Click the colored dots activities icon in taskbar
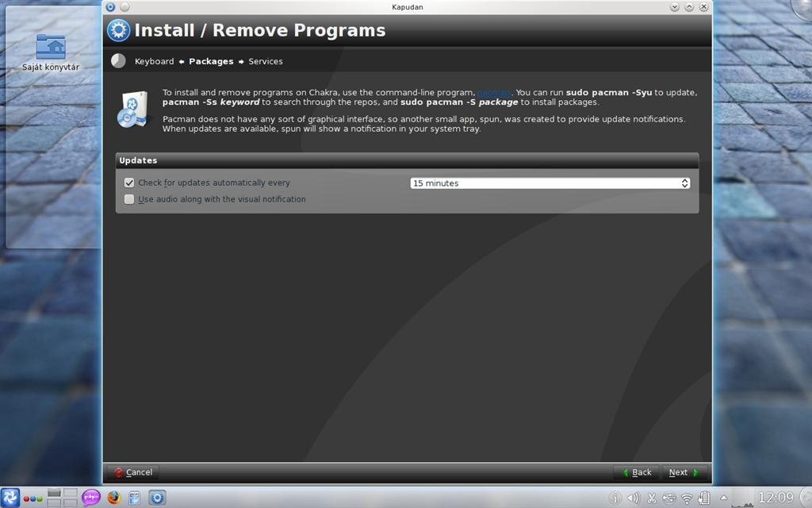This screenshot has height=508, width=812. [x=33, y=498]
